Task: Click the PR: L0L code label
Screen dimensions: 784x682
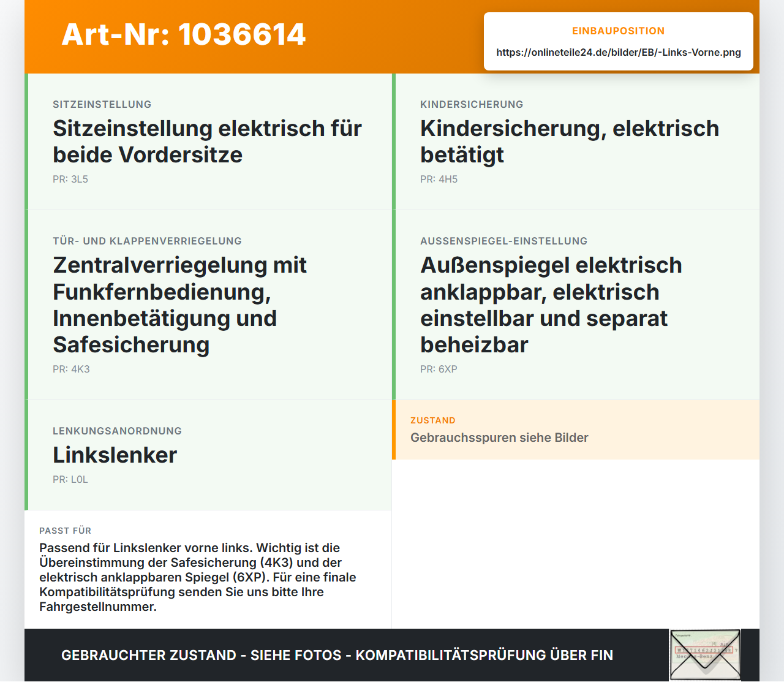Action: coord(70,479)
